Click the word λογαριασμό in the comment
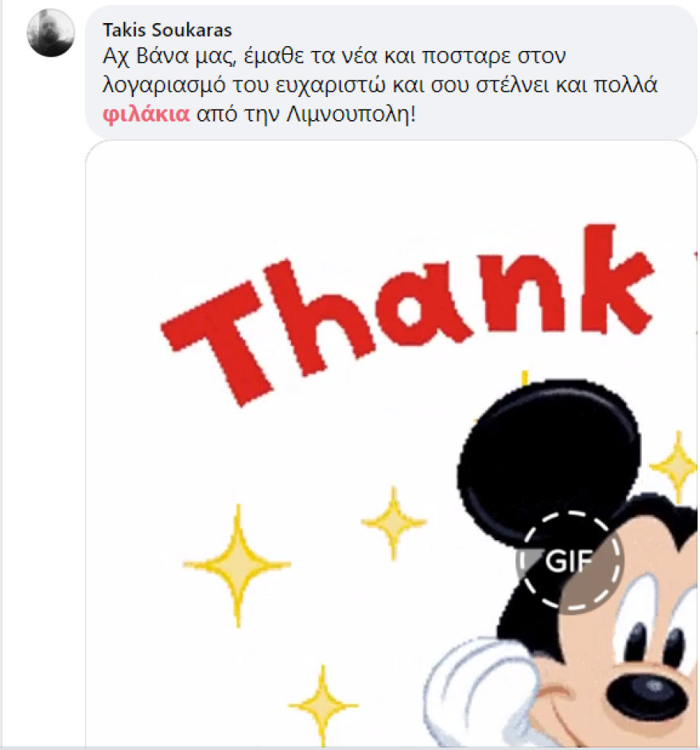Image resolution: width=700 pixels, height=750 pixels. point(164,85)
